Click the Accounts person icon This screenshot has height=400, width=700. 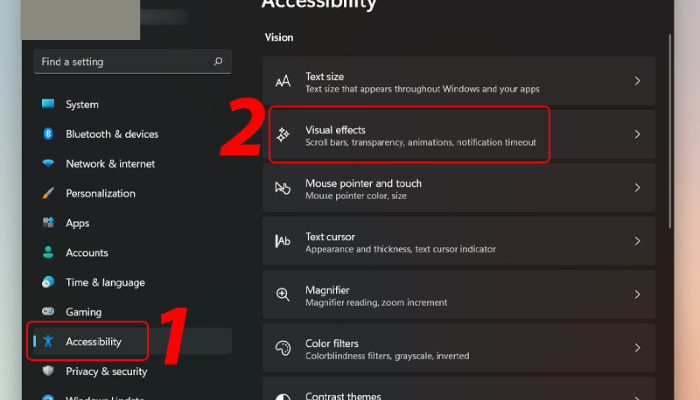48,253
